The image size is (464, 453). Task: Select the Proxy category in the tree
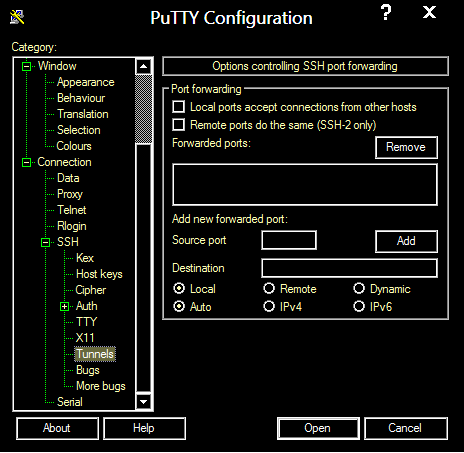[x=70, y=194]
